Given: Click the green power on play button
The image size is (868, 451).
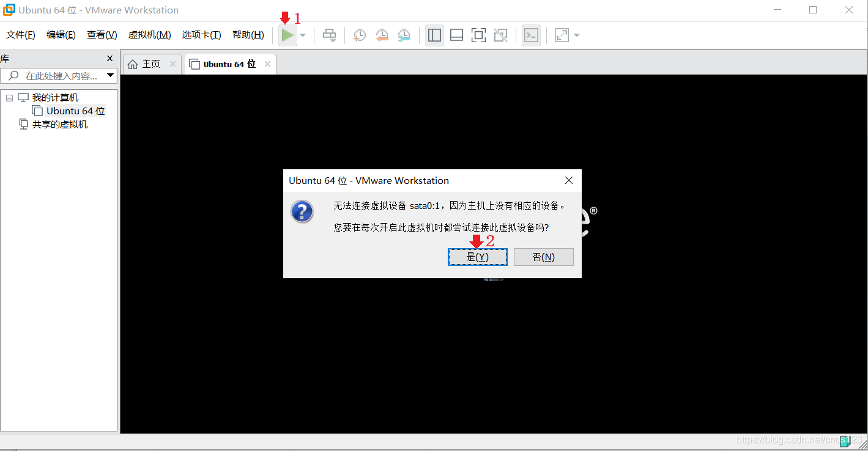Looking at the screenshot, I should (287, 35).
